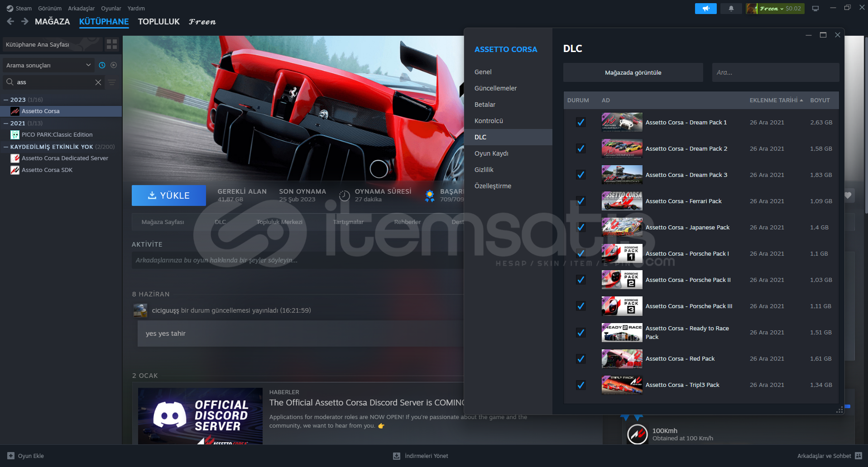Viewport: 868px width, 467px height.
Task: Collapse the 2021 library group
Action: 6,123
